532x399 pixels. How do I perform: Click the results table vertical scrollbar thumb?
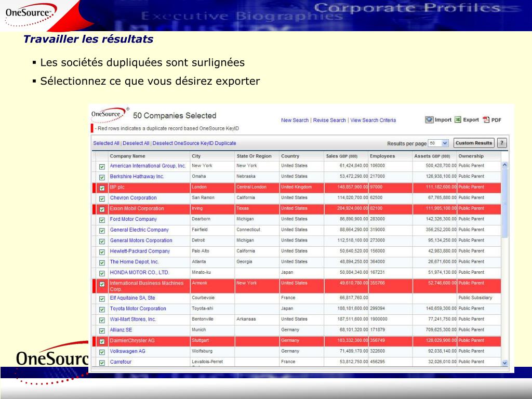(504, 203)
